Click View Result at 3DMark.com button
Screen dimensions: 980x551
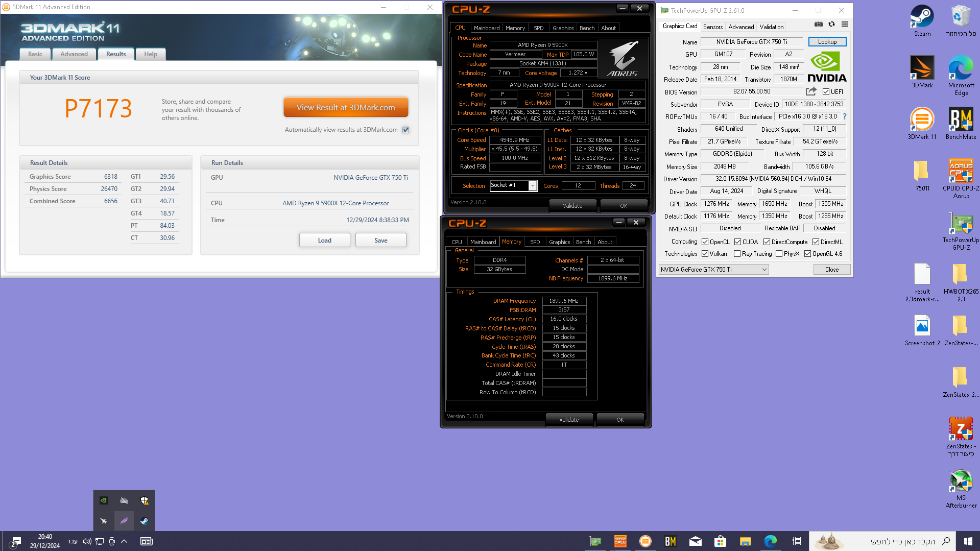click(x=346, y=108)
